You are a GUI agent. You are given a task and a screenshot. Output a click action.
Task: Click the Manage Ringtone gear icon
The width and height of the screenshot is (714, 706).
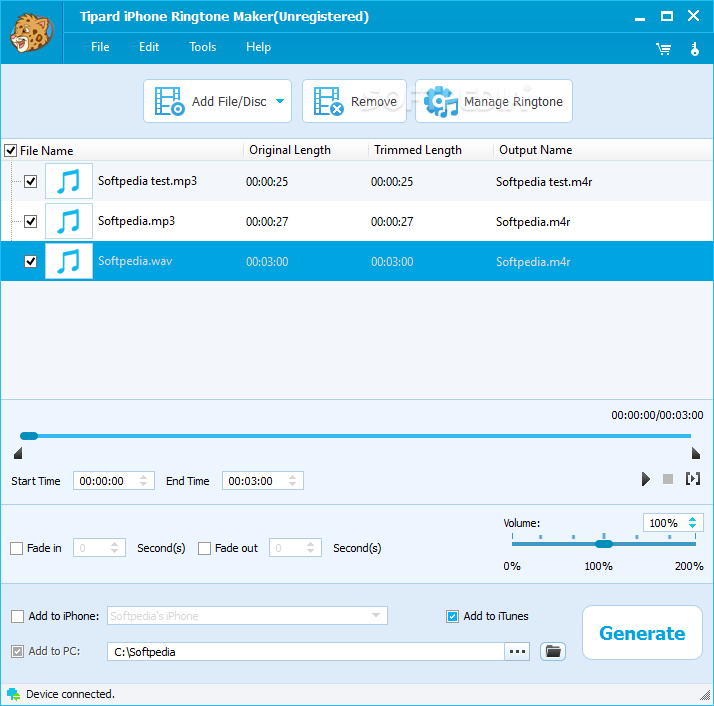441,101
